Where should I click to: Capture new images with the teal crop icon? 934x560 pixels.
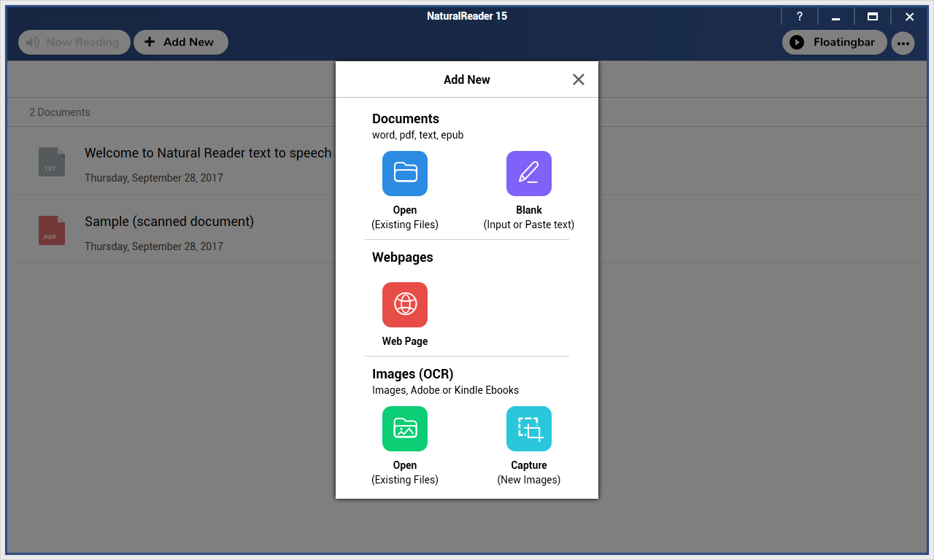(529, 429)
